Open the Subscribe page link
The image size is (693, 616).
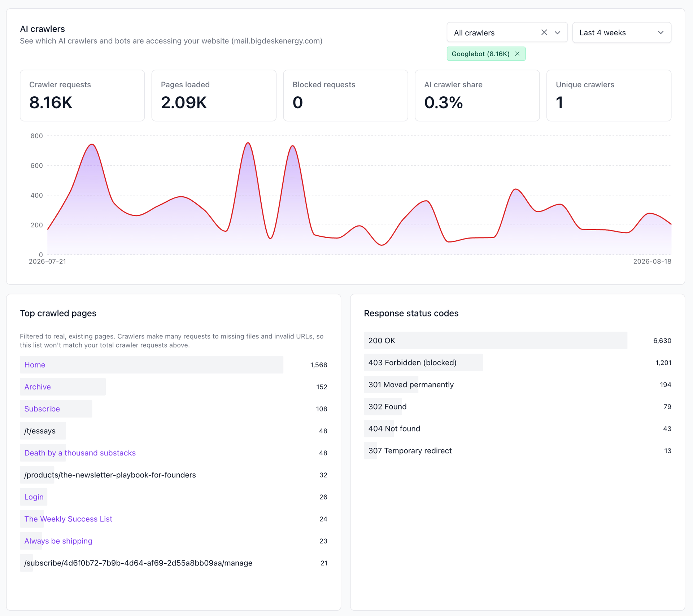click(42, 409)
